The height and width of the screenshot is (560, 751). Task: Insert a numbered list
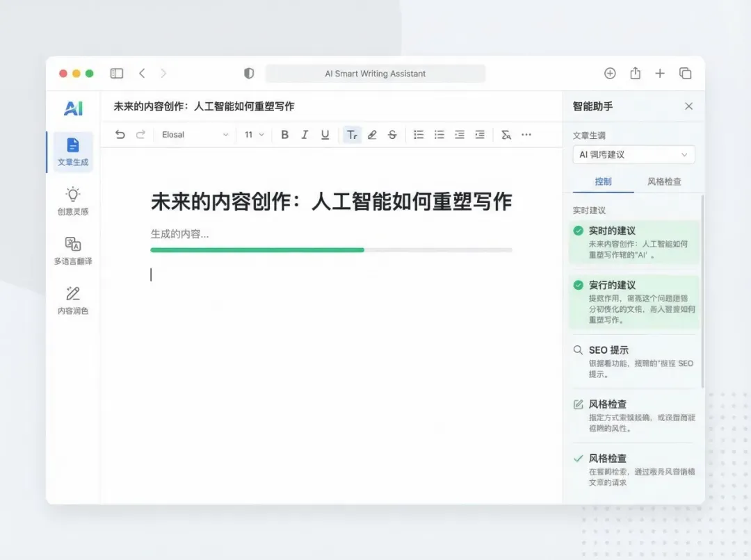click(x=439, y=135)
